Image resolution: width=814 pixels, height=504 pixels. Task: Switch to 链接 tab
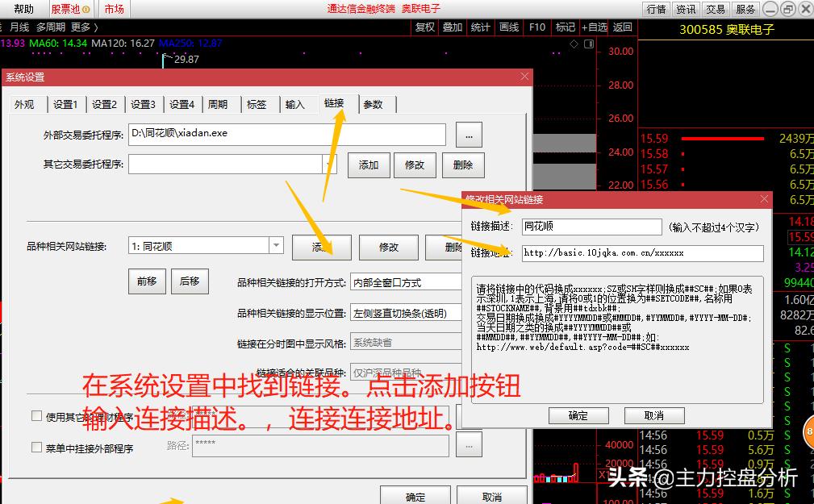click(x=334, y=103)
